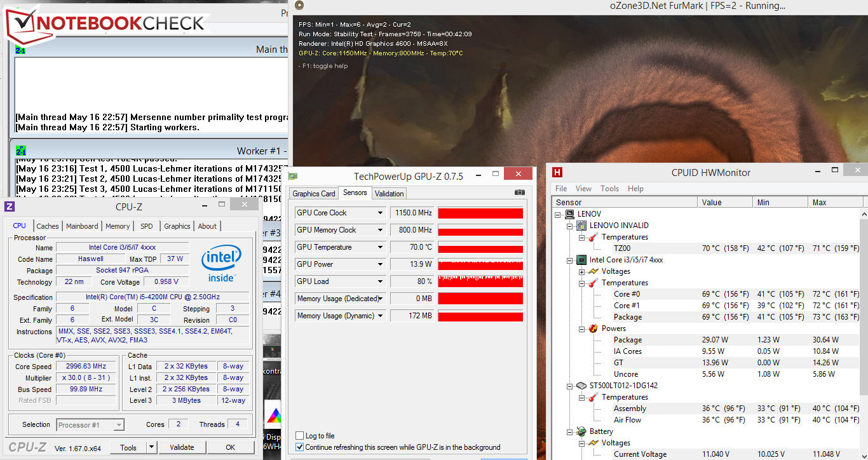
Task: Open the GPU Temperature sensor dropdown
Action: point(381,247)
